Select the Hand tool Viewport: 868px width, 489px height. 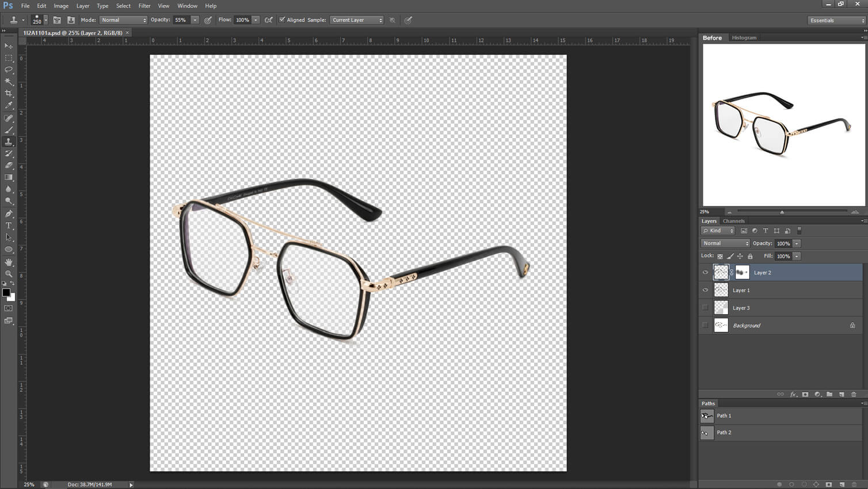coord(9,262)
